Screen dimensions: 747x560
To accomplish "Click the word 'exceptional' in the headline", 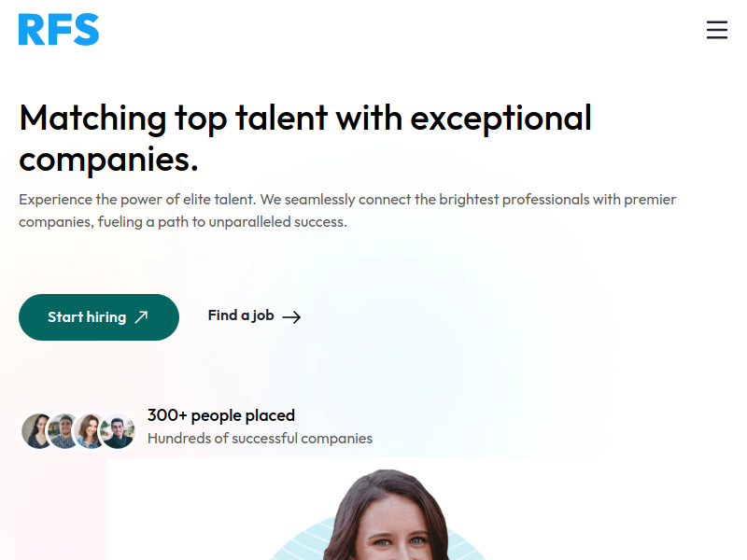I will [500, 119].
